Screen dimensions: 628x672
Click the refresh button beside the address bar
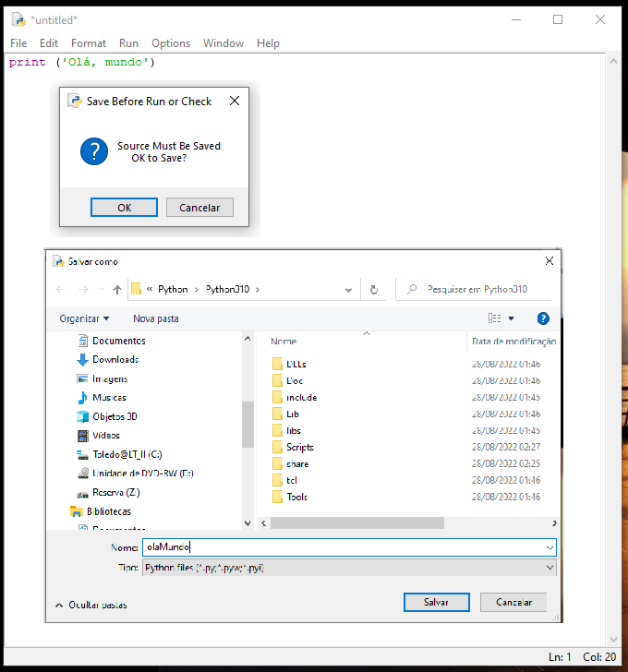click(x=374, y=289)
